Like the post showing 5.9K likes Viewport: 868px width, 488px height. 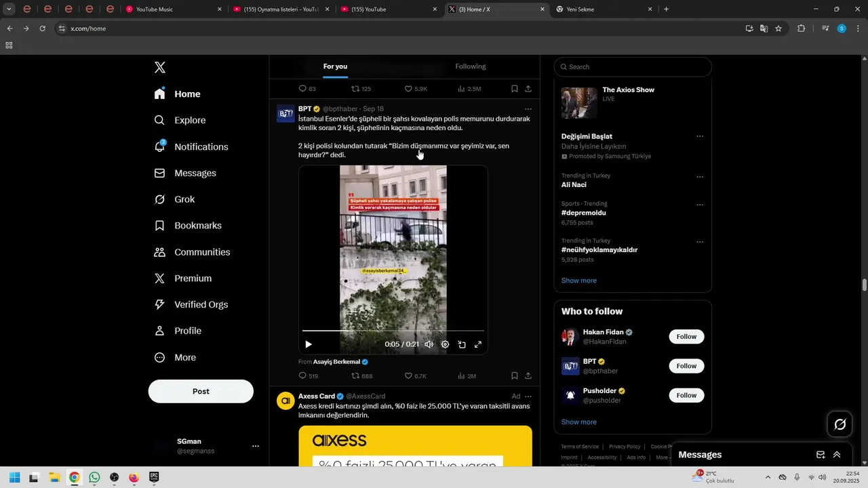pyautogui.click(x=416, y=89)
